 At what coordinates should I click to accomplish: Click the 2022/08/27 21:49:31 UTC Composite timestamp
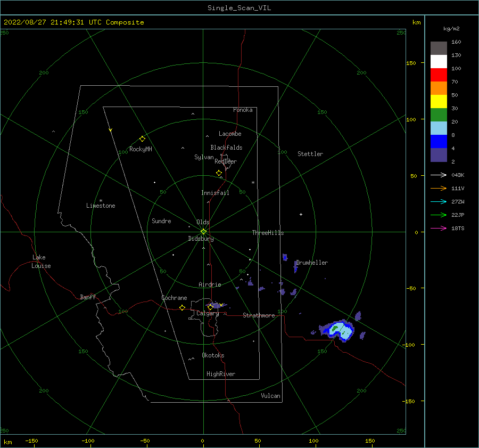pyautogui.click(x=73, y=22)
